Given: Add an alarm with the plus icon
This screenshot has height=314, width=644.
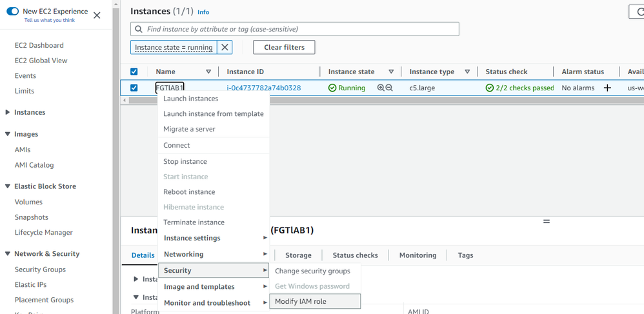Looking at the screenshot, I should [607, 88].
